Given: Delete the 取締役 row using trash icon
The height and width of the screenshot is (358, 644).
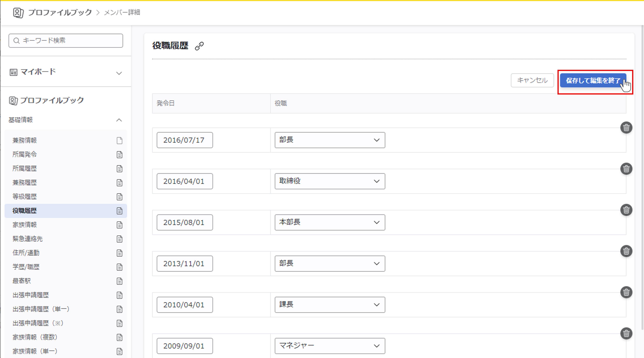Looking at the screenshot, I should [626, 169].
